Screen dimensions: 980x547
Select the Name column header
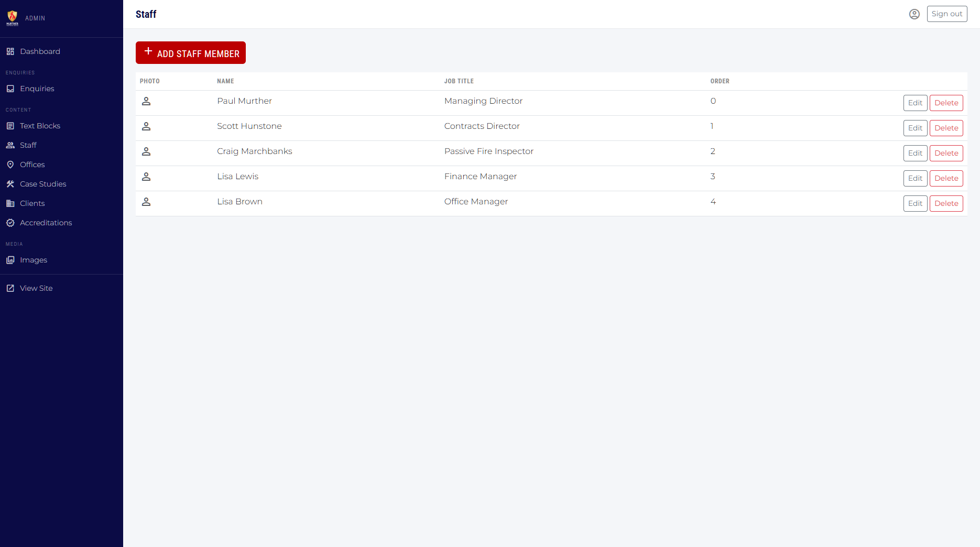(x=225, y=81)
